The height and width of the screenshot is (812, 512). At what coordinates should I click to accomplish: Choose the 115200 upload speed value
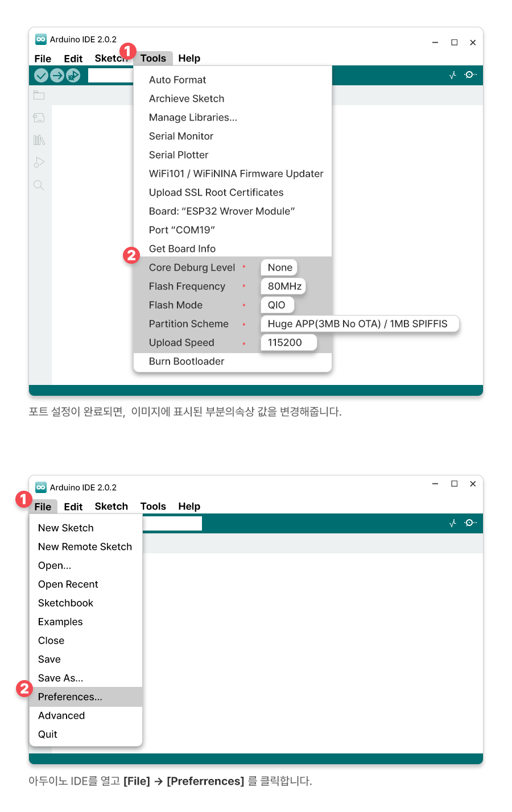point(285,342)
